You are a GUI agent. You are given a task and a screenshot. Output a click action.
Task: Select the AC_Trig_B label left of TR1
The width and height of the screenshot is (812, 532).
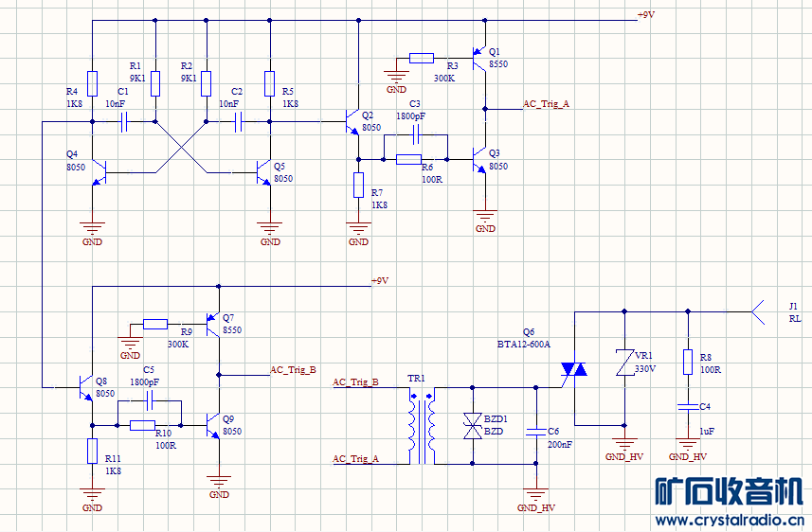[x=355, y=382]
